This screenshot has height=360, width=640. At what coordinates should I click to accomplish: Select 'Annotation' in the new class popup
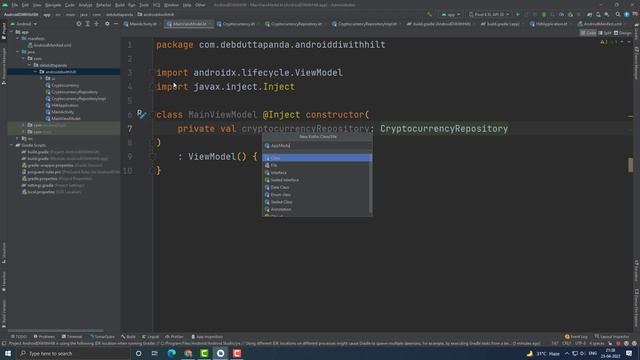(317, 209)
